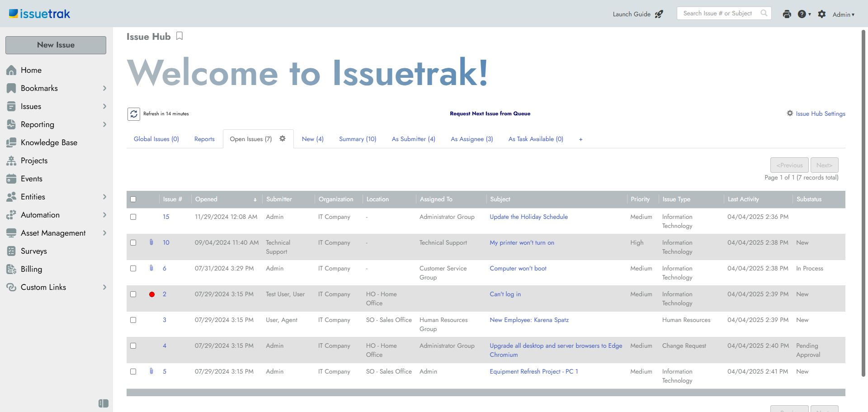Select the checkbox for issue 2
The height and width of the screenshot is (412, 868).
click(133, 294)
